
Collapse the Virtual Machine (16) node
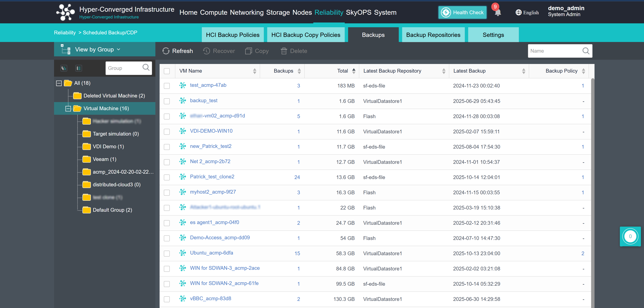[68, 108]
